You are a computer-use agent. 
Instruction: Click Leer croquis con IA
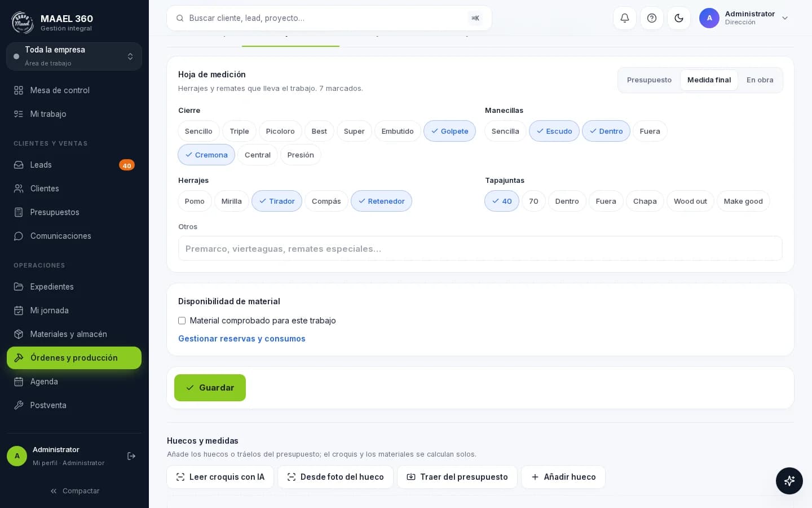(220, 477)
